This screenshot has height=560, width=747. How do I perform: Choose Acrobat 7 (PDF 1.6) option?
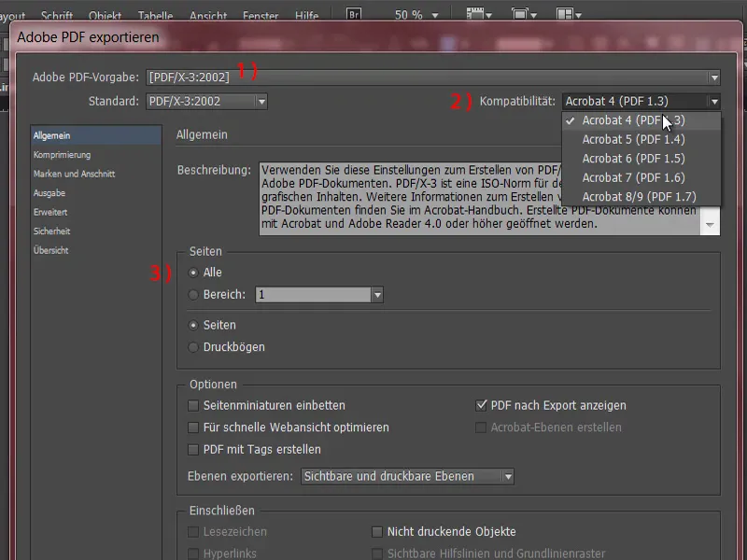(641, 177)
